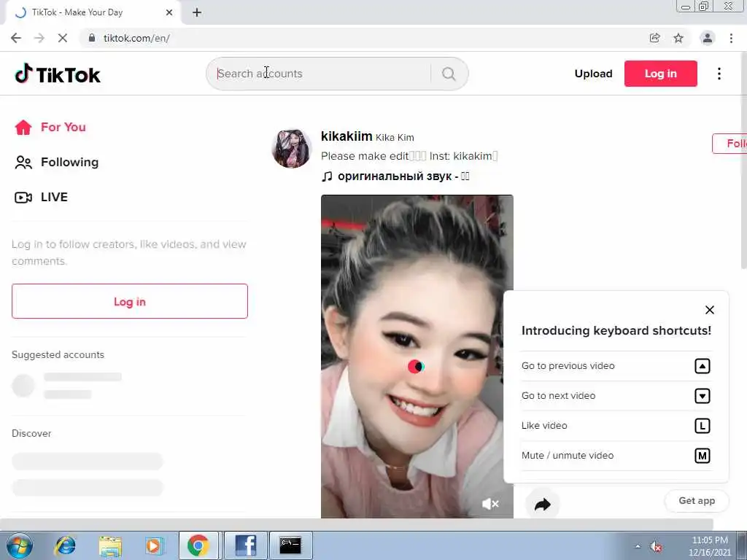Click the M key icon for Mute
The width and height of the screenshot is (747, 560).
pos(703,456)
